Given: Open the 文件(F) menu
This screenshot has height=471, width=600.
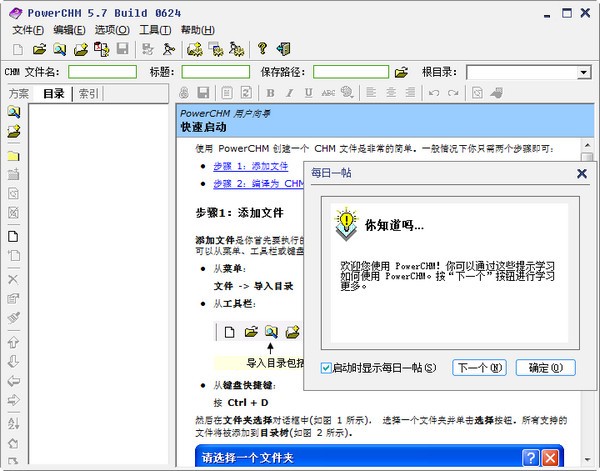Looking at the screenshot, I should tap(28, 30).
